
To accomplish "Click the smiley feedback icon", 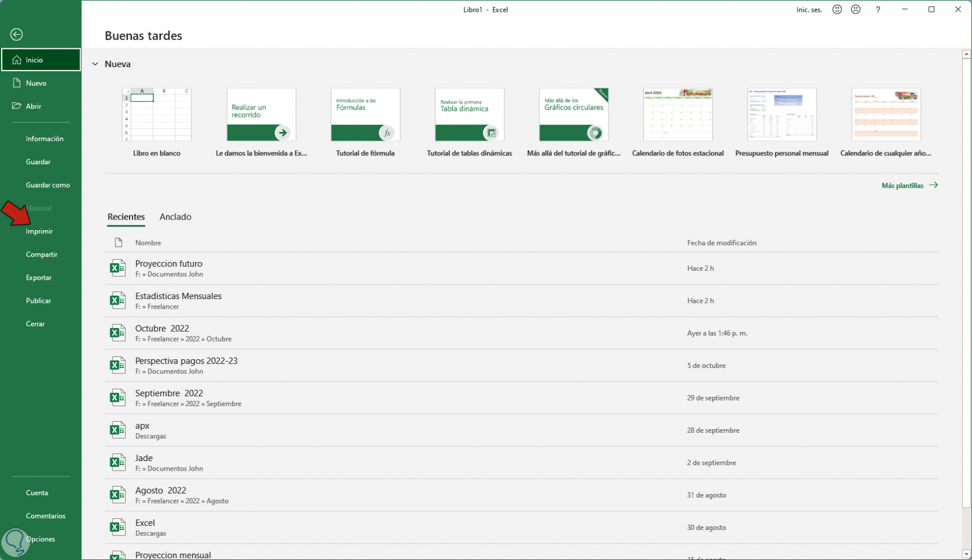I will point(837,9).
